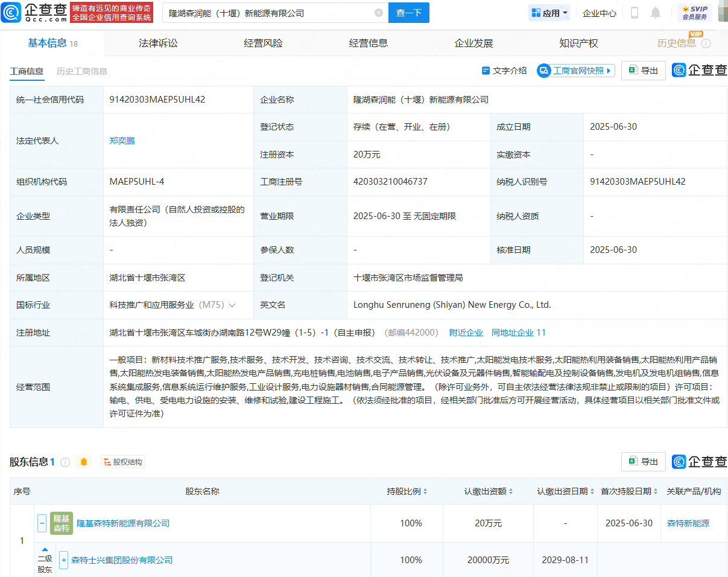
Task: Open 工商官网快照
Action: [576, 71]
